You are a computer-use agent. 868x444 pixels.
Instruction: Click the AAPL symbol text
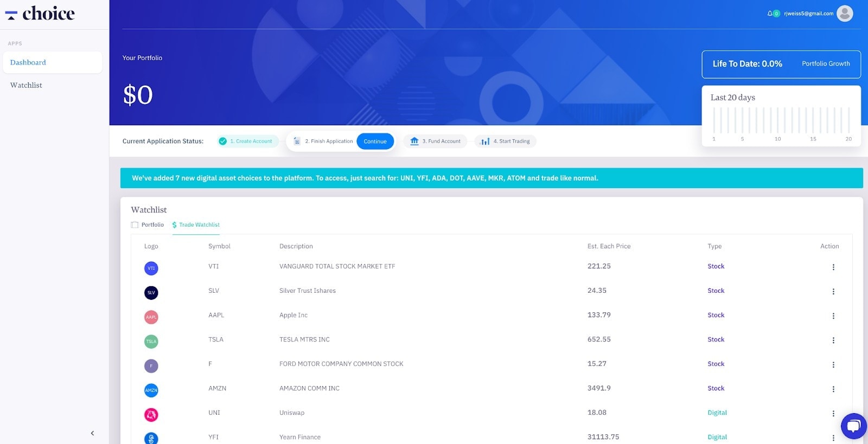tap(216, 315)
